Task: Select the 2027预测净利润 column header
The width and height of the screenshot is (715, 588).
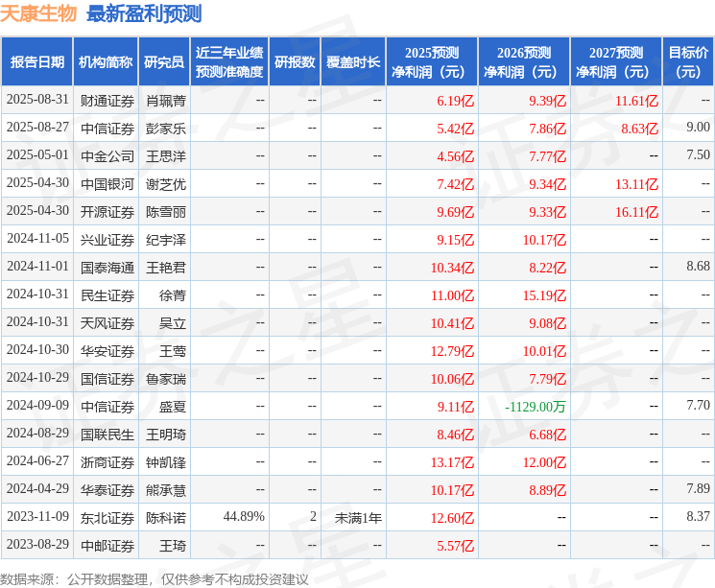Action: tap(616, 62)
